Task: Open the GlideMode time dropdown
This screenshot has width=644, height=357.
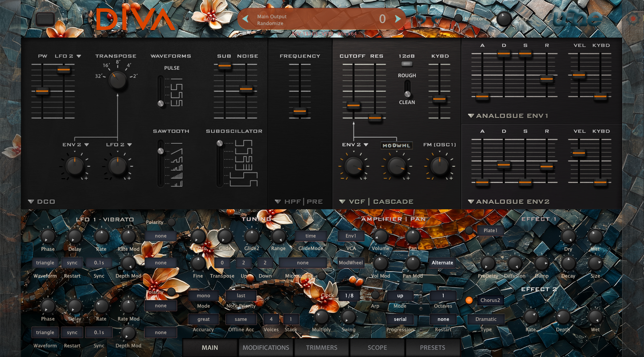Action: pos(311,236)
